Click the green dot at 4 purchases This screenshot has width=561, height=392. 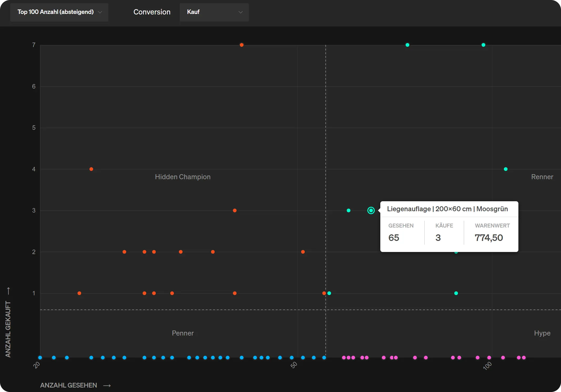click(506, 169)
